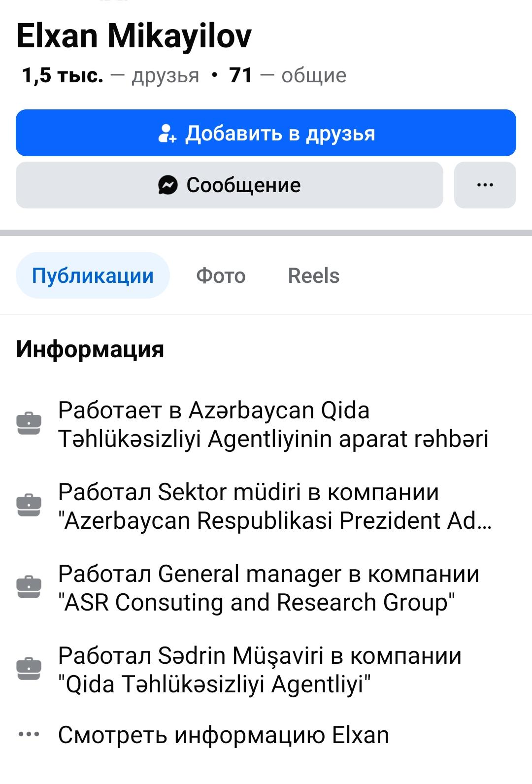
Task: Tap the ellipsis icon beside Смотреть информацию
Action: coord(29,735)
